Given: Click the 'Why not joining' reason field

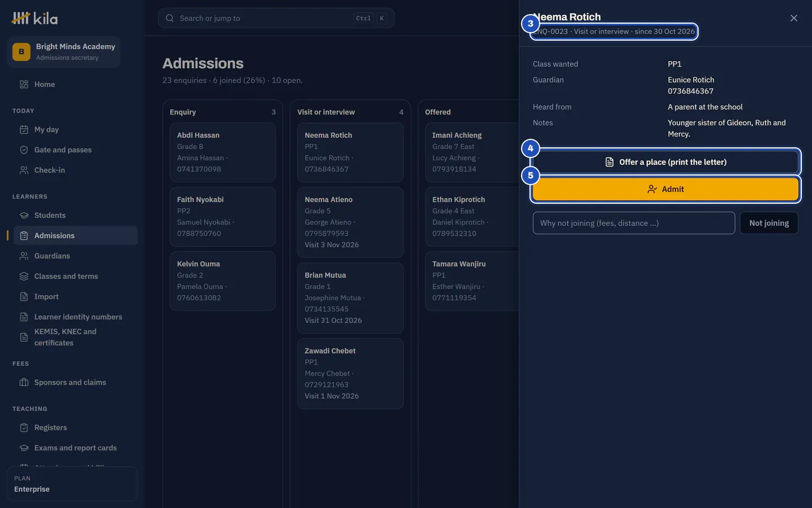Looking at the screenshot, I should click(x=634, y=223).
